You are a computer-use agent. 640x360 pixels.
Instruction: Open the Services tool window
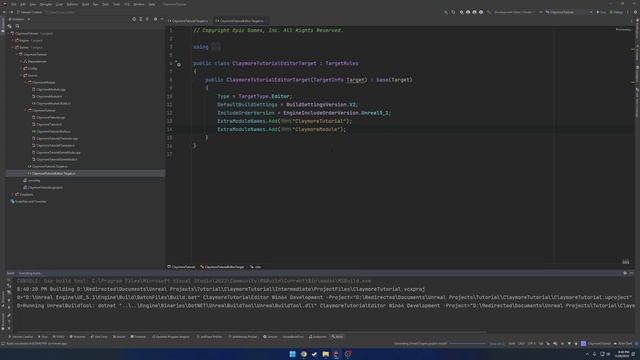point(271,337)
